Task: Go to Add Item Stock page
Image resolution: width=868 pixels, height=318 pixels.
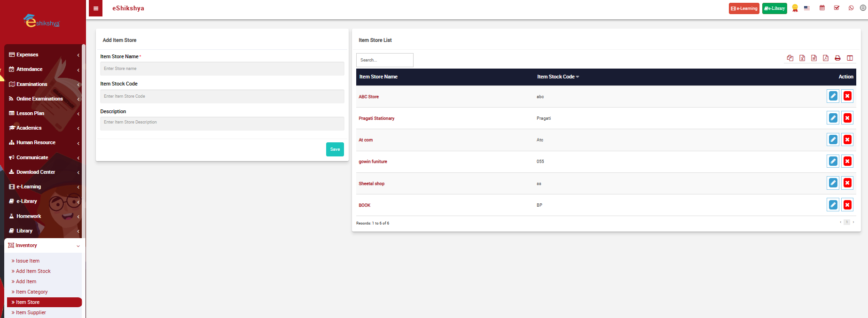Action: click(x=33, y=271)
